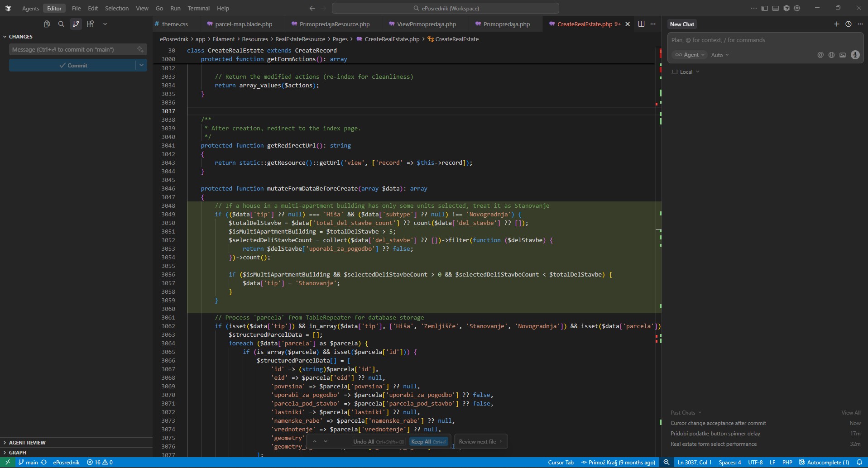Start a new chat with plus icon
868x468 pixels.
pos(836,24)
